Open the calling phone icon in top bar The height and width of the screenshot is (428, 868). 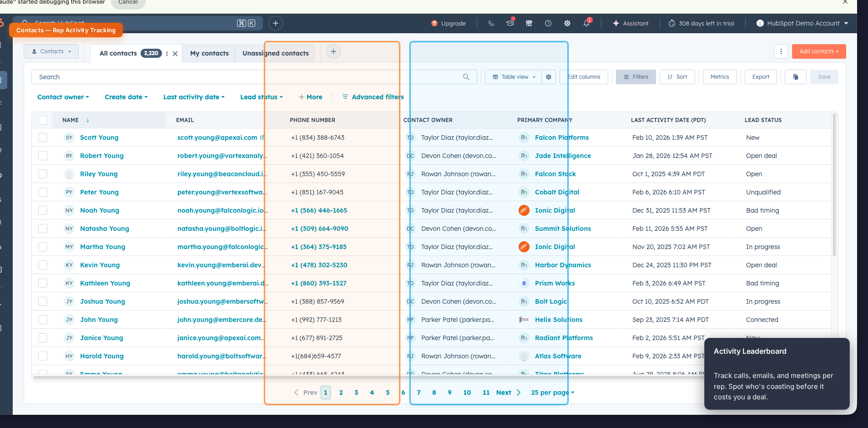point(491,23)
